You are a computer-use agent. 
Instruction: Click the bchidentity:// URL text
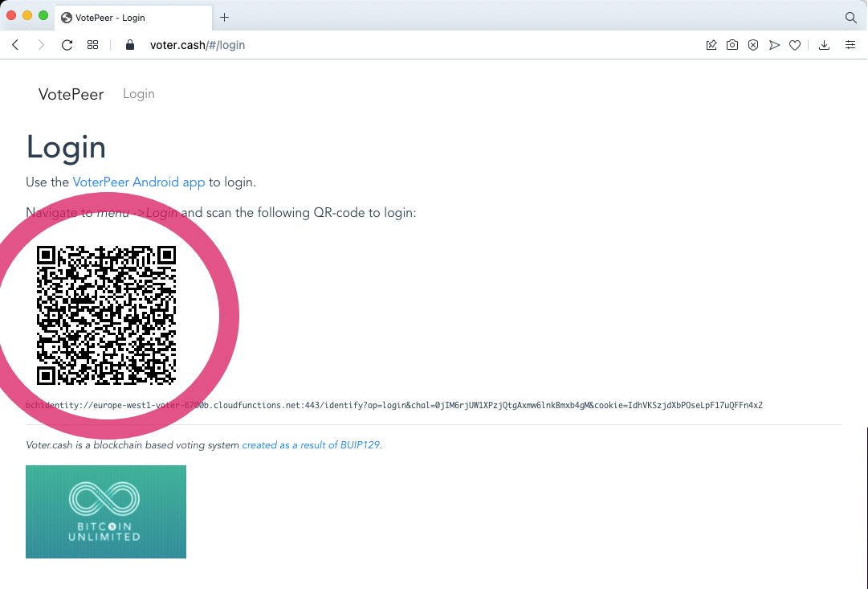(394, 405)
